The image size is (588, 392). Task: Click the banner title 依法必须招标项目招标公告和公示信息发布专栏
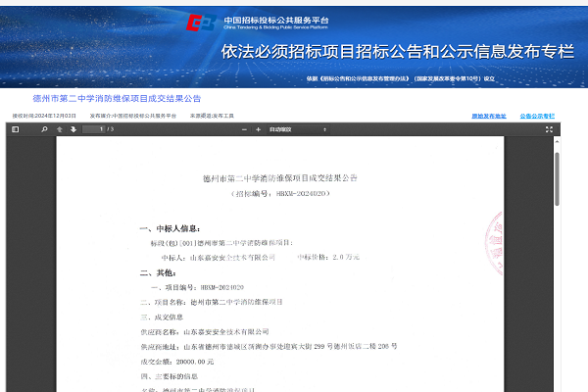[398, 51]
